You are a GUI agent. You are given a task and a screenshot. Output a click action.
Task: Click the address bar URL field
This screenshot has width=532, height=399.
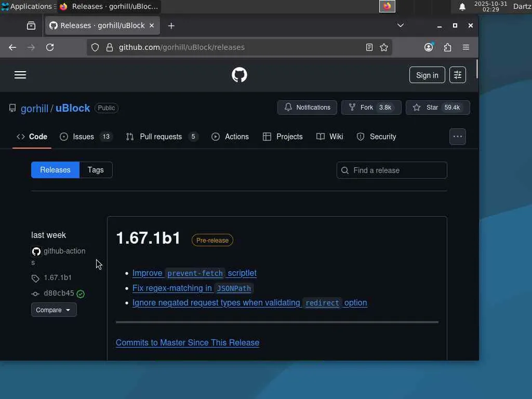239,47
